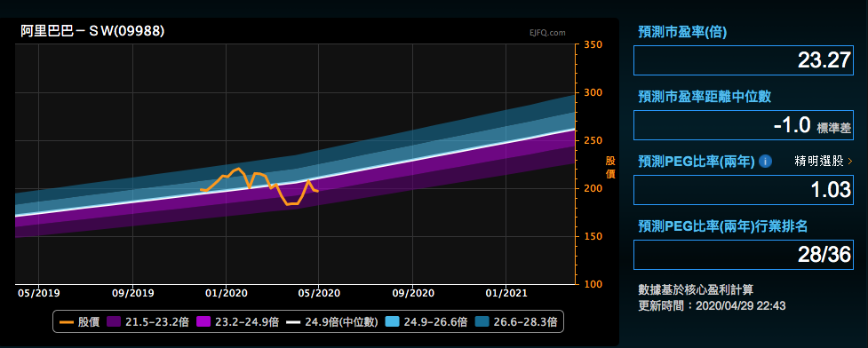
Task: Open the 精明選股 link
Action: 824,162
